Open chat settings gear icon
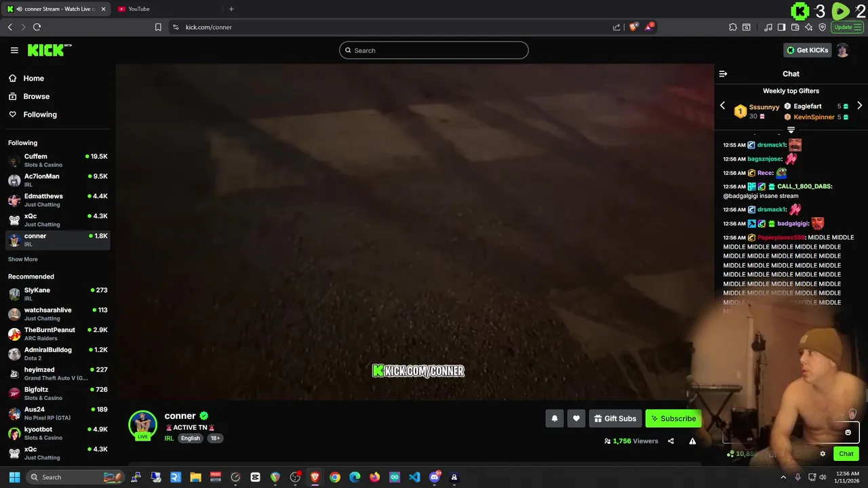Image resolution: width=868 pixels, height=488 pixels. [x=823, y=454]
